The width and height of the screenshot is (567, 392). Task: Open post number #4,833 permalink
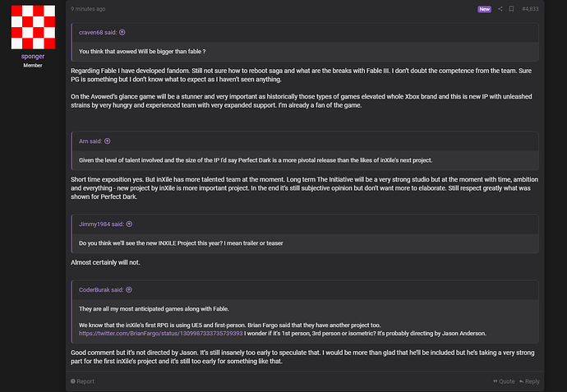click(531, 9)
